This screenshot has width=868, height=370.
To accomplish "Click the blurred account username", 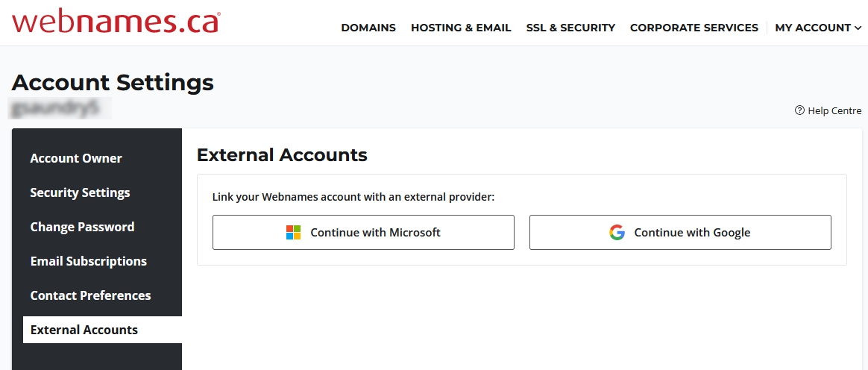I will click(60, 109).
